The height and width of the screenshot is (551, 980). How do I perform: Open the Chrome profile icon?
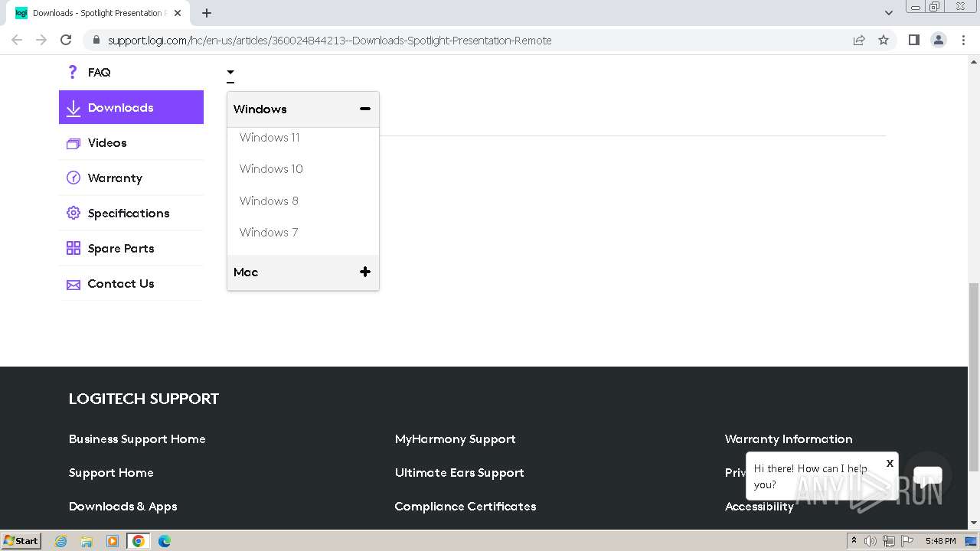coord(939,40)
